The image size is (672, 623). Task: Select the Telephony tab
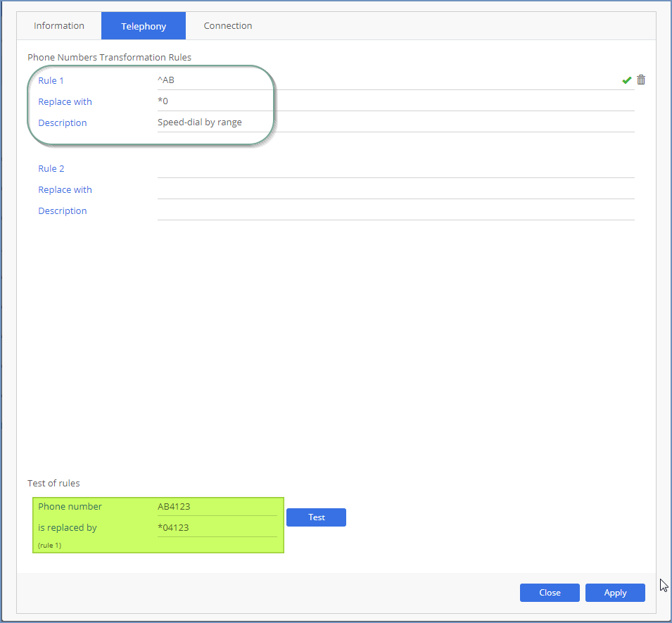[x=144, y=26]
